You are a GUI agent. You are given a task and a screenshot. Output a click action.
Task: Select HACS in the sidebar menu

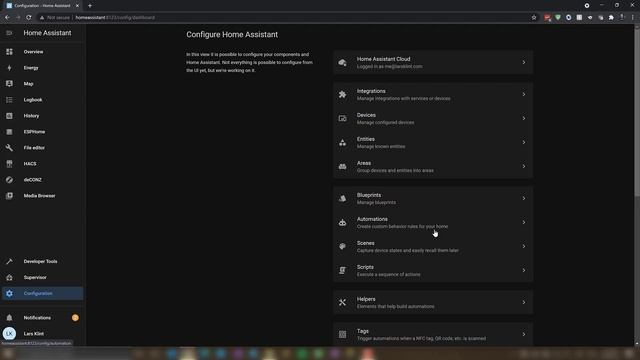coord(42,164)
